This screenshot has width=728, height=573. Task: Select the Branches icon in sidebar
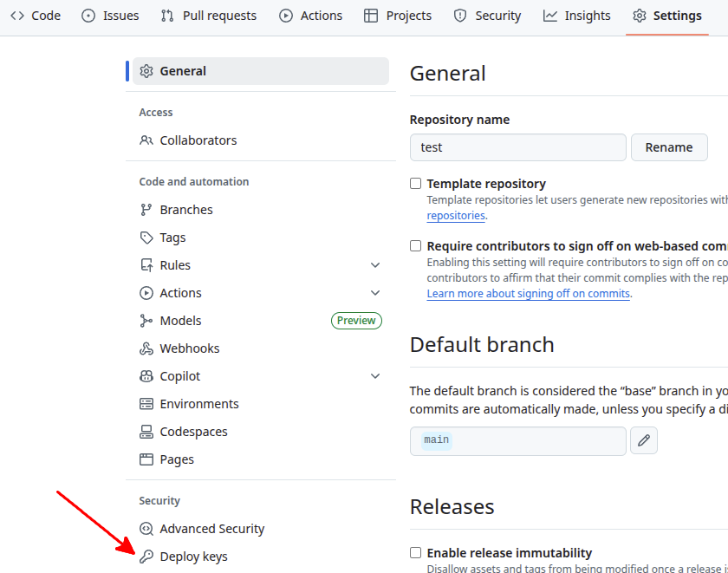(x=146, y=210)
